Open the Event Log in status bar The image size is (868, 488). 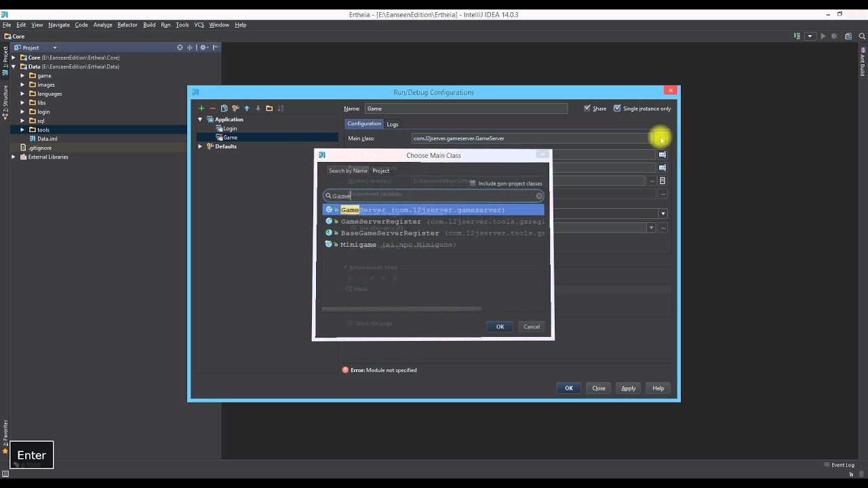pyautogui.click(x=839, y=465)
